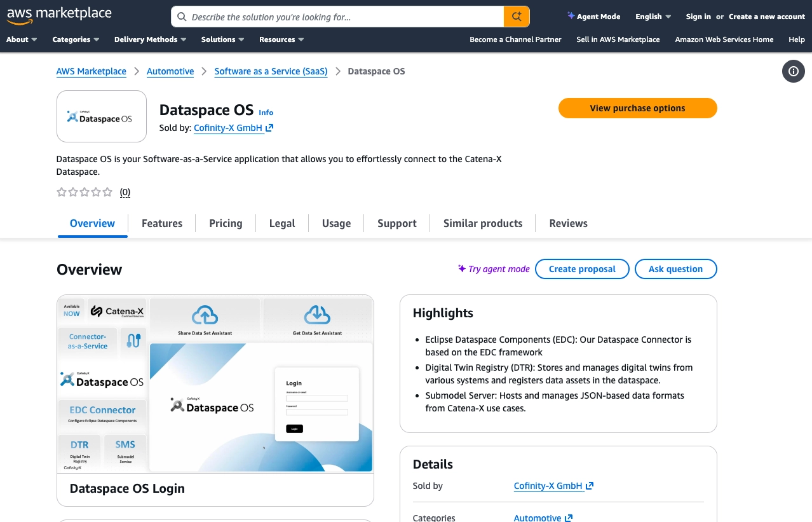Click the Ask question button

tap(675, 269)
